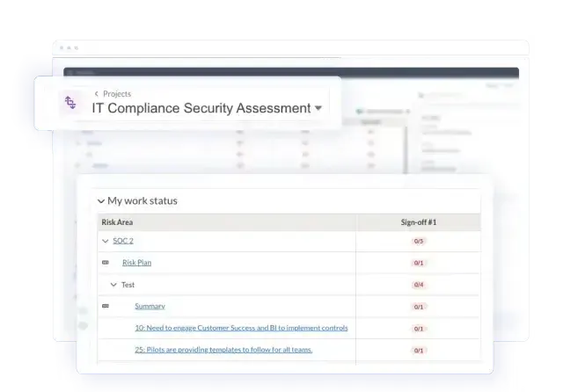This screenshot has height=392, width=563.
Task: Open the SOC 2 link
Action: click(x=123, y=241)
